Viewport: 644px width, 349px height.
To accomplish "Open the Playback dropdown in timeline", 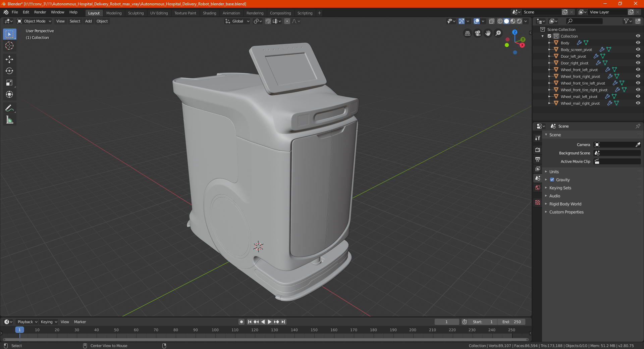I will point(27,322).
